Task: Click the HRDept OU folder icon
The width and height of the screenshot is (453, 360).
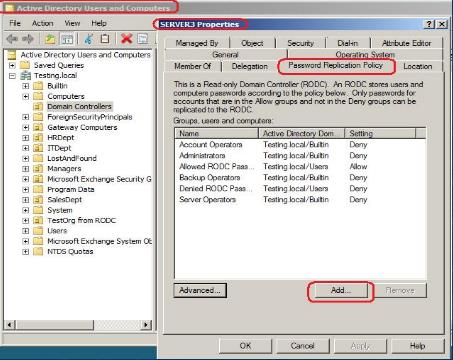Action: (38, 138)
